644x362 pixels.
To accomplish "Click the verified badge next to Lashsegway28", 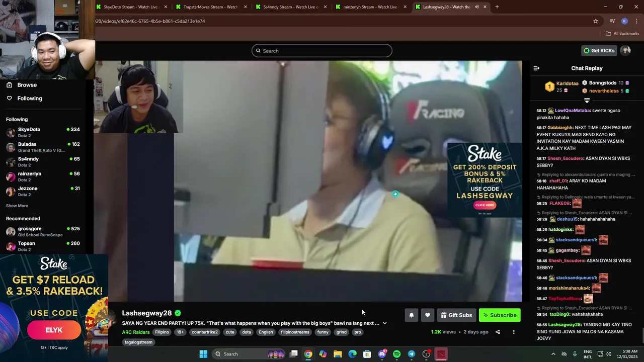I will tap(178, 313).
